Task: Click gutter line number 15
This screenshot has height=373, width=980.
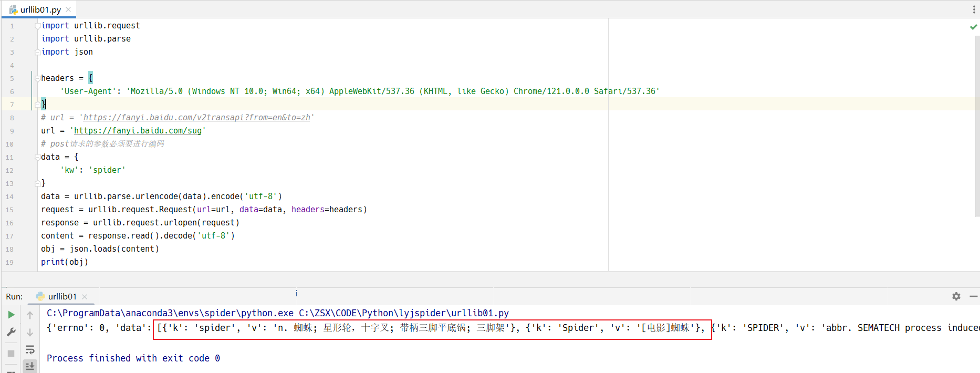Action: point(9,210)
